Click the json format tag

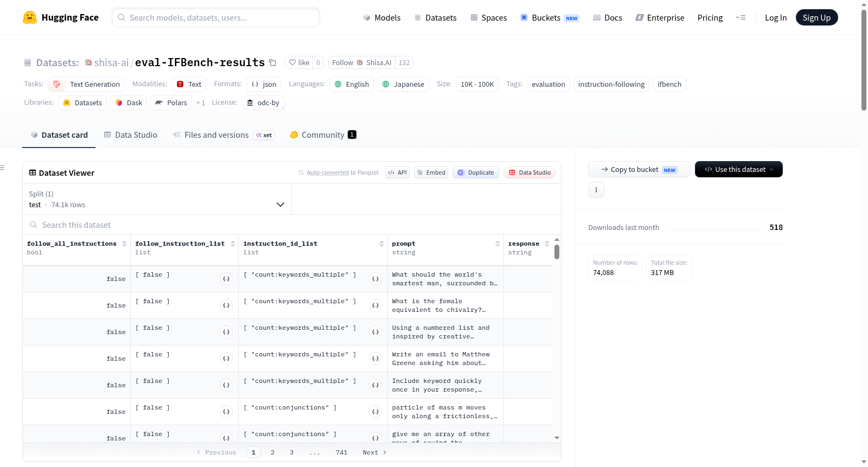tap(264, 84)
